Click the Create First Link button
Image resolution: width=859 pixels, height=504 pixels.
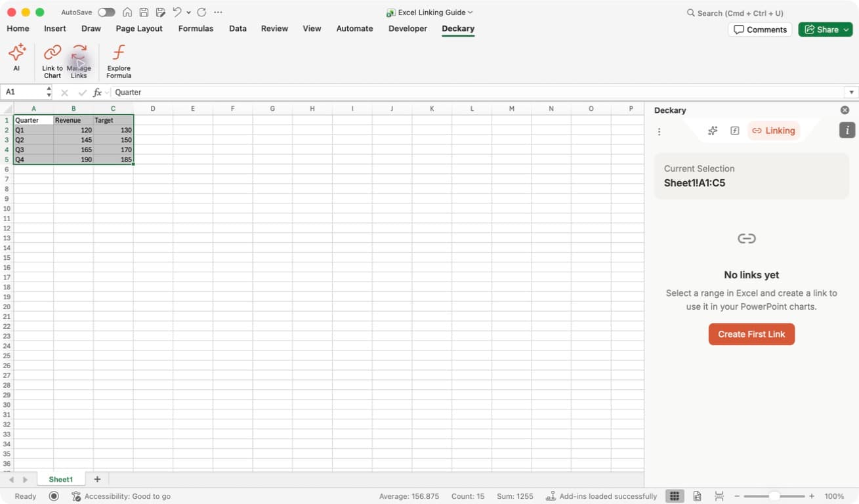751,334
